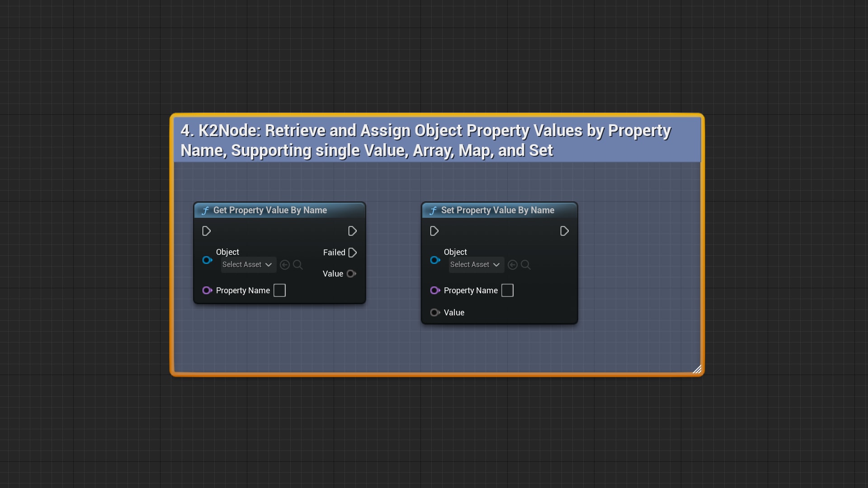Open the Select Asset dropdown on the Get node
Viewport: 868px width, 488px height.
pos(247,265)
